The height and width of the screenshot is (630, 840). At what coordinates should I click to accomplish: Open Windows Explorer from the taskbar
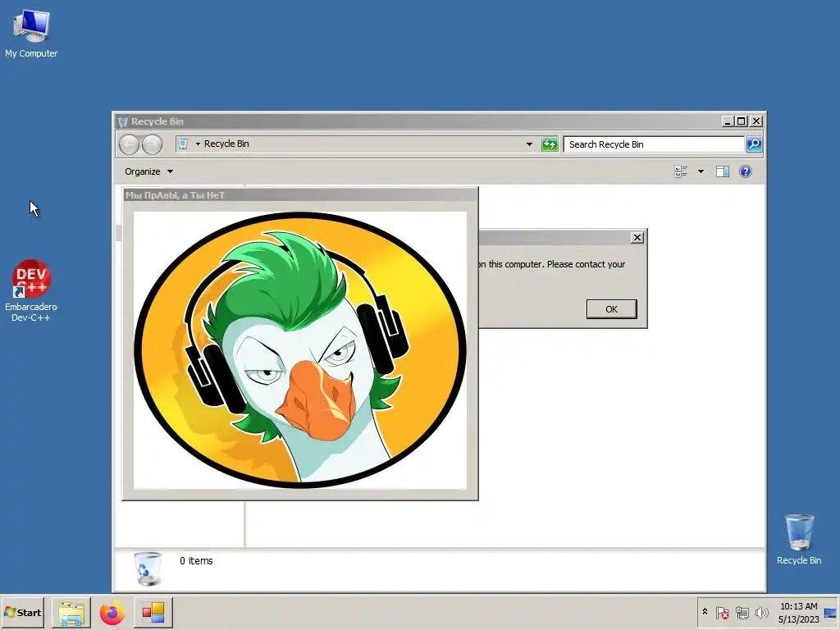(x=71, y=612)
